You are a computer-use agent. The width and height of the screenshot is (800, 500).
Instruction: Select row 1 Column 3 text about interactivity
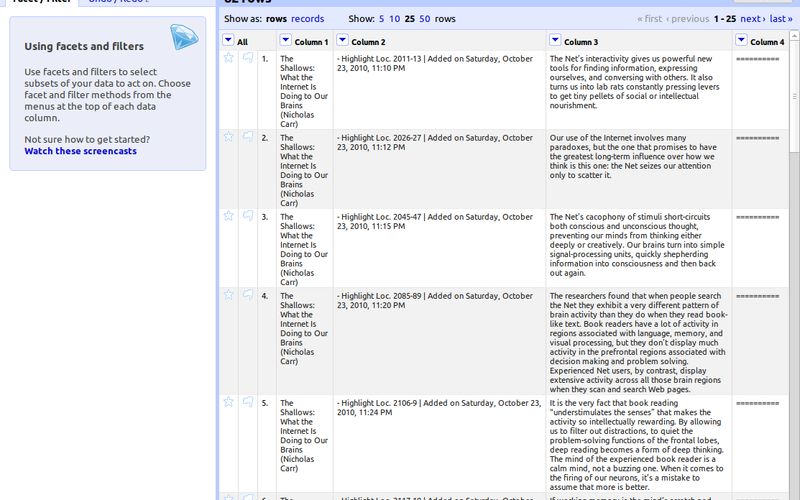pyautogui.click(x=635, y=82)
